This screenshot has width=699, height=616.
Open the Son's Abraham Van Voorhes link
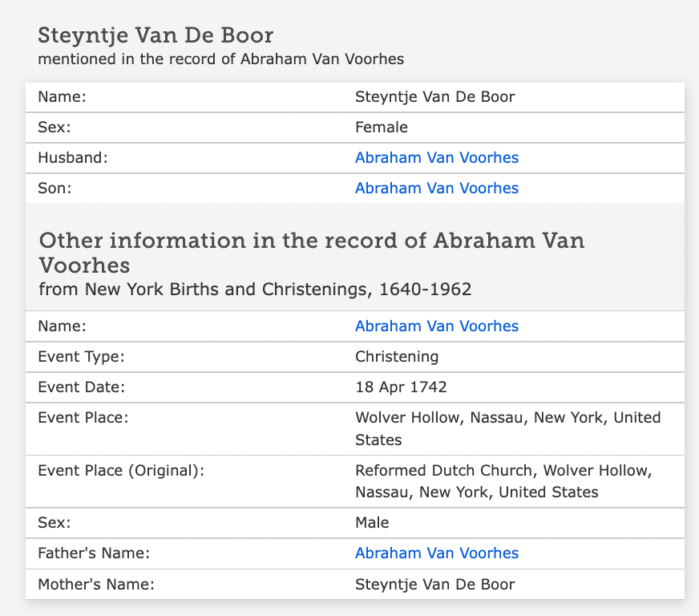click(436, 188)
